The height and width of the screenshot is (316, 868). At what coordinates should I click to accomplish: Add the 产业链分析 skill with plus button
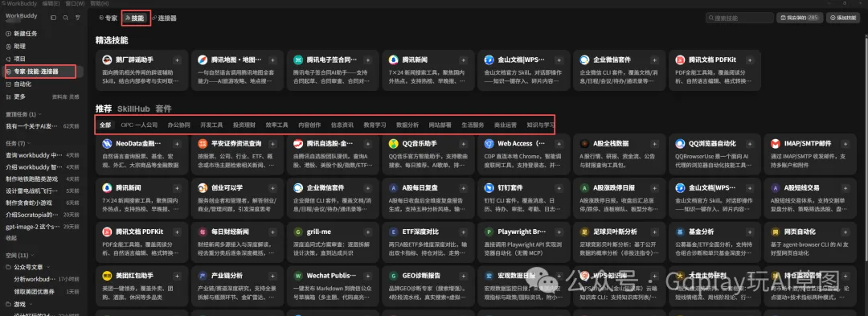tap(272, 275)
